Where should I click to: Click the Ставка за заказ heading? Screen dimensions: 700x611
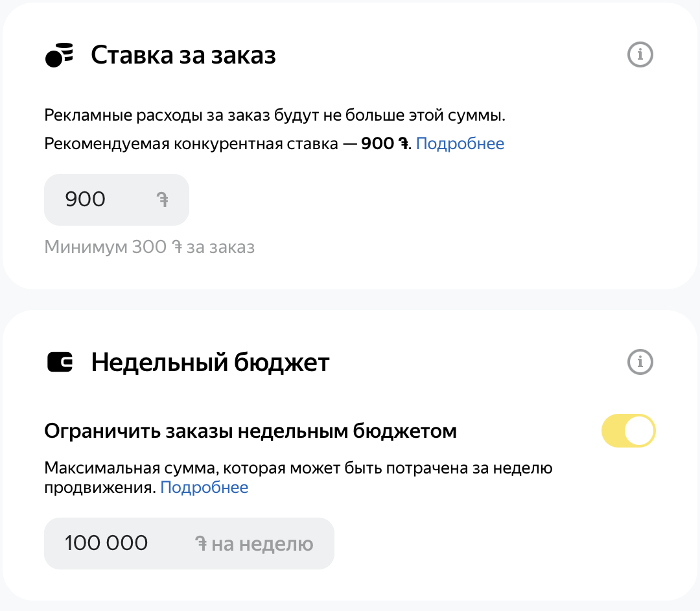point(183,55)
